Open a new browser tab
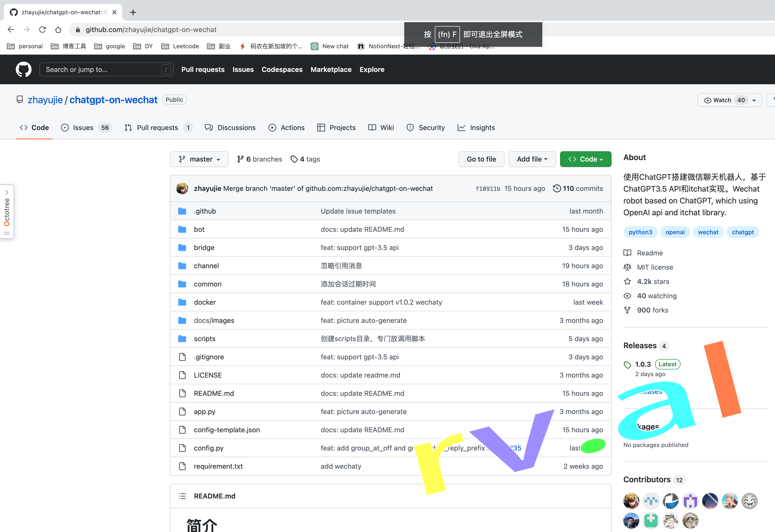Image resolution: width=775 pixels, height=532 pixels. pyautogui.click(x=133, y=12)
